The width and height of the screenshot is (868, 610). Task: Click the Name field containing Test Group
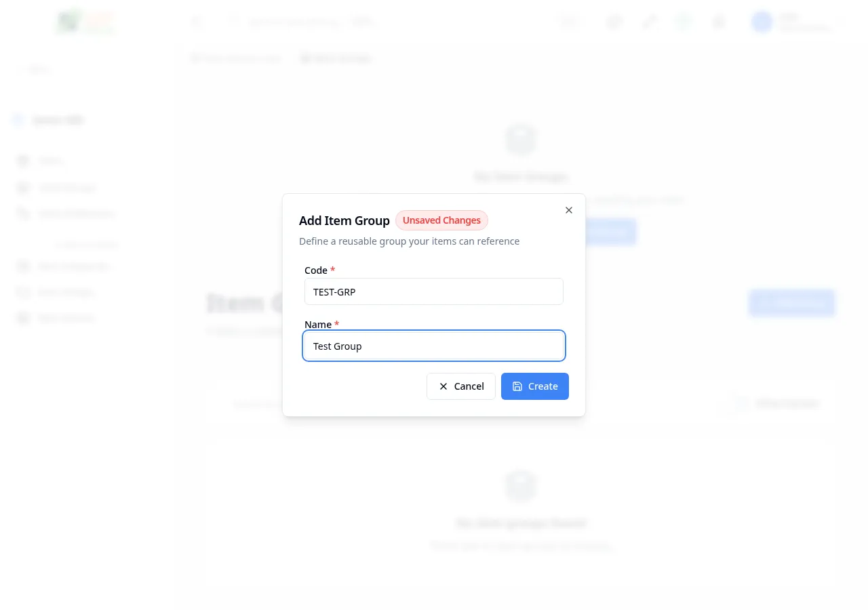click(434, 346)
